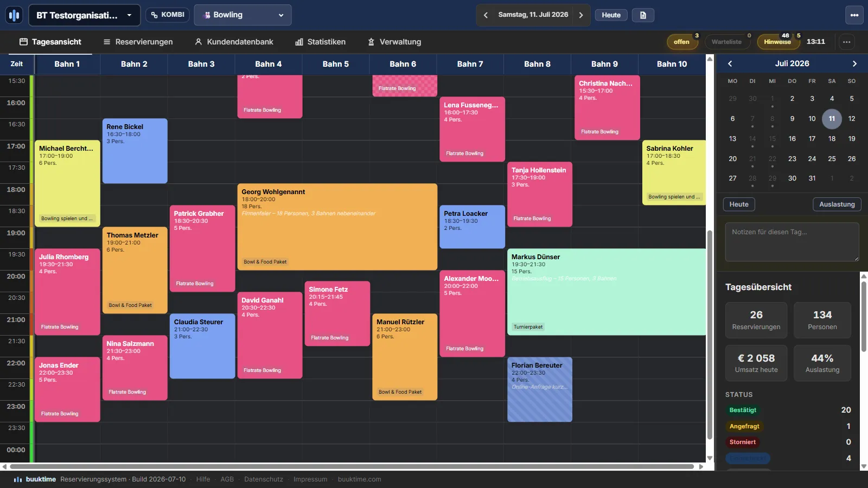This screenshot has width=868, height=488.
Task: Click the Heute button in top bar
Action: pyautogui.click(x=611, y=15)
